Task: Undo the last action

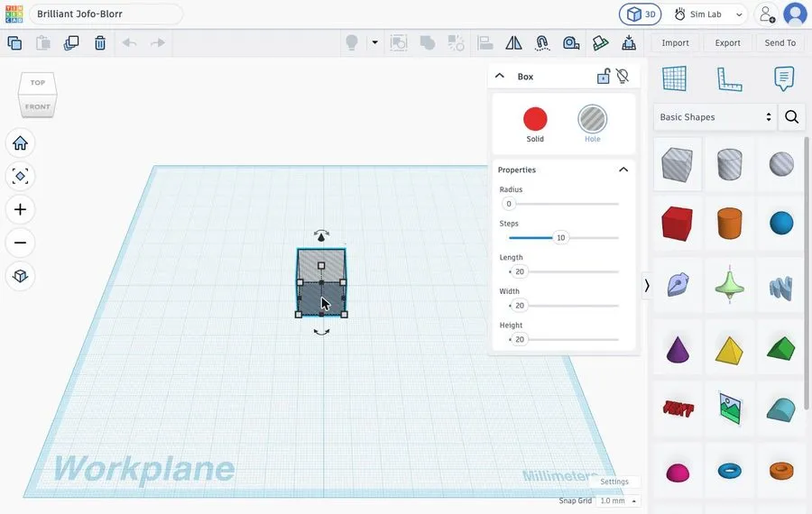Action: pyautogui.click(x=129, y=43)
